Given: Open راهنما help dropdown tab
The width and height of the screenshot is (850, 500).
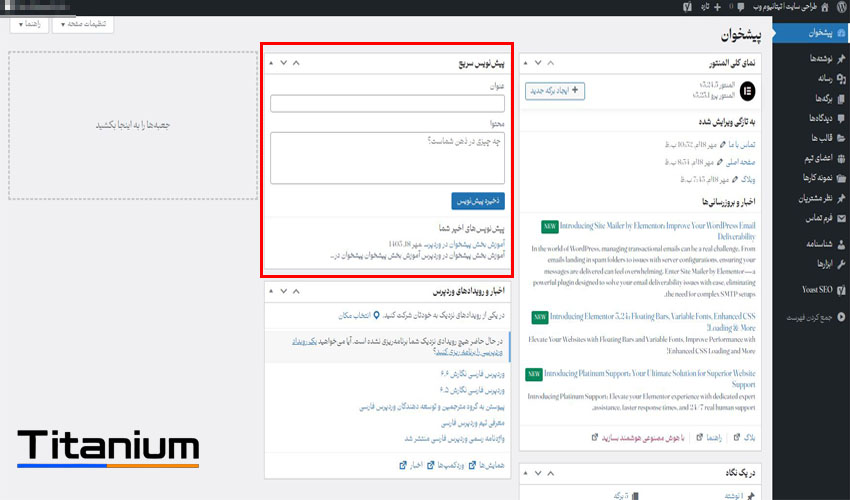Looking at the screenshot, I should click(x=29, y=24).
